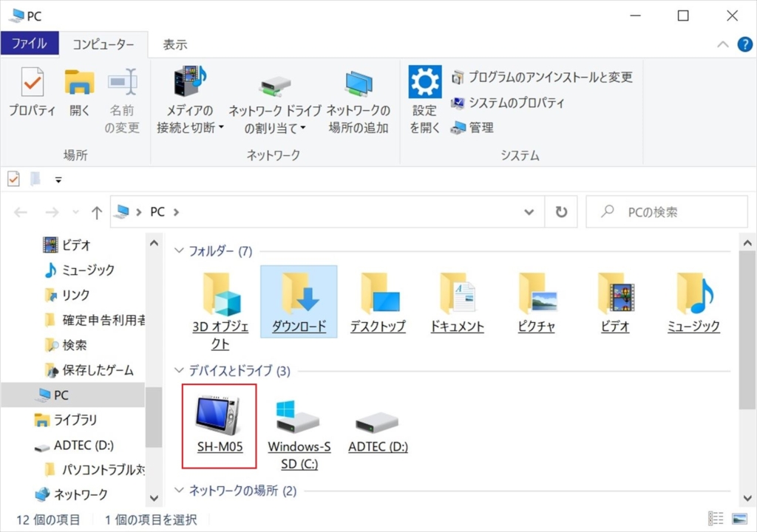The image size is (757, 532).
Task: Click 設定を開く gear icon
Action: click(x=425, y=83)
